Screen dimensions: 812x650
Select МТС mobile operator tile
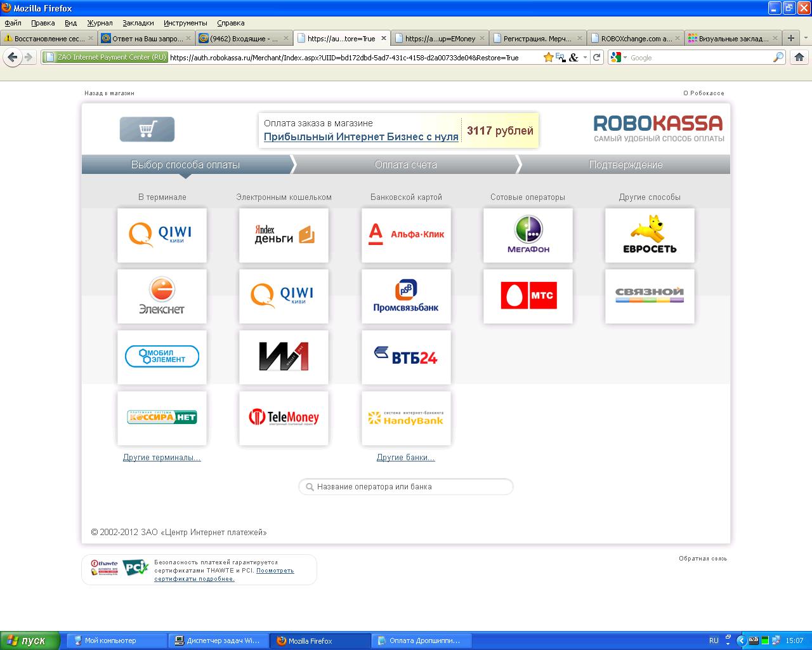[528, 296]
